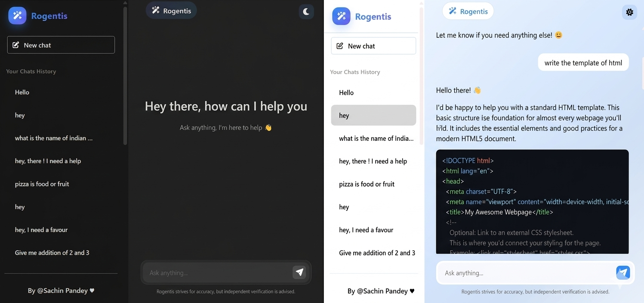Open the 'hey, I need a favour' conversation
The width and height of the screenshot is (644, 303).
point(41,230)
